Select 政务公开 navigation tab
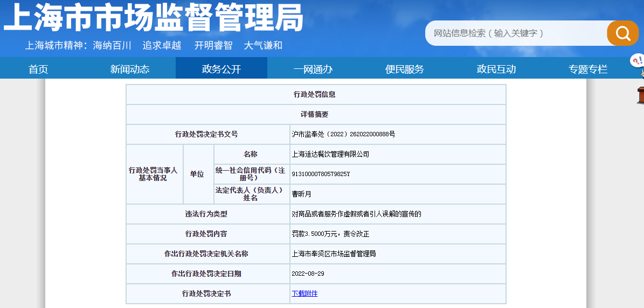This screenshot has width=644, height=308. tap(221, 68)
